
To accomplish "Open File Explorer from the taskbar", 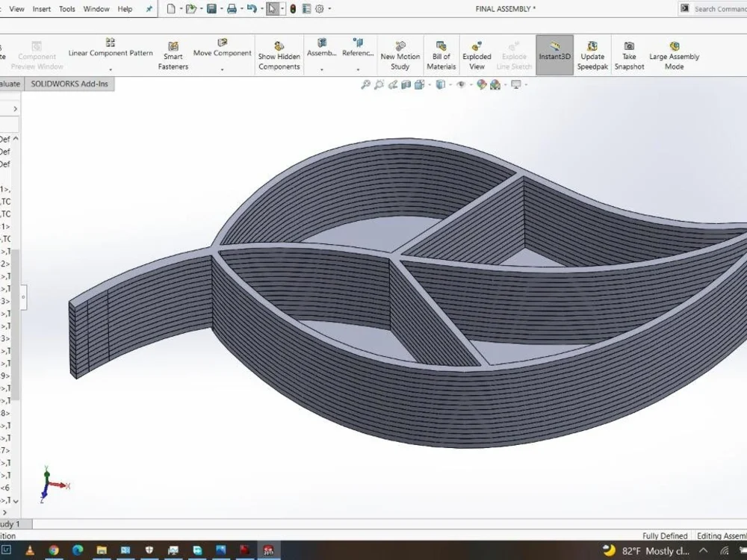I will click(x=102, y=550).
